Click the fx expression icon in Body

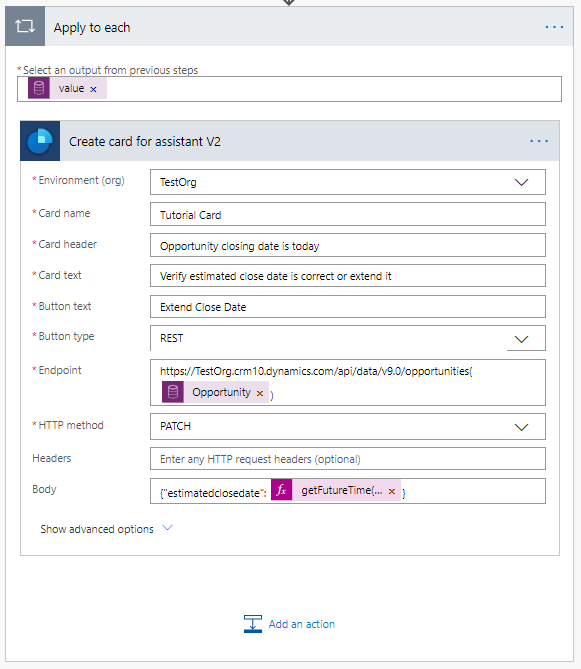[282, 490]
